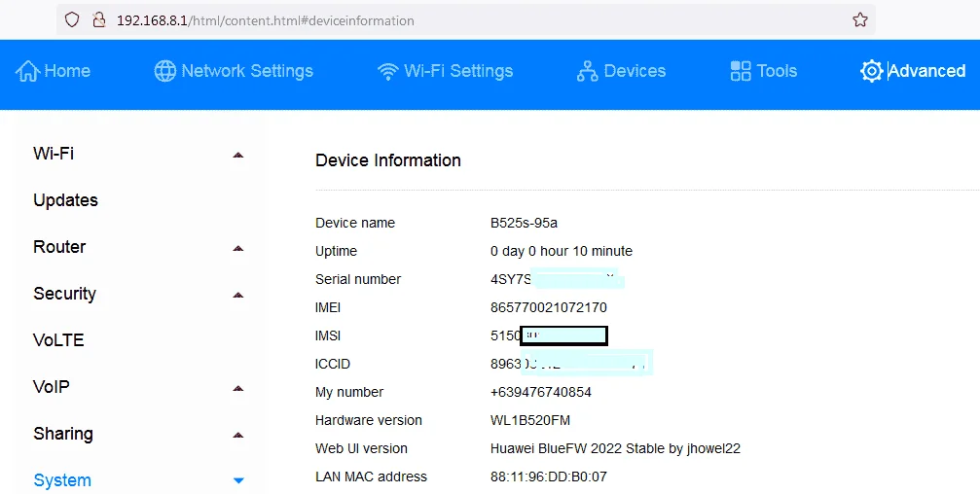
Task: Expand the VoIP sidebar section arrow
Action: 238,388
